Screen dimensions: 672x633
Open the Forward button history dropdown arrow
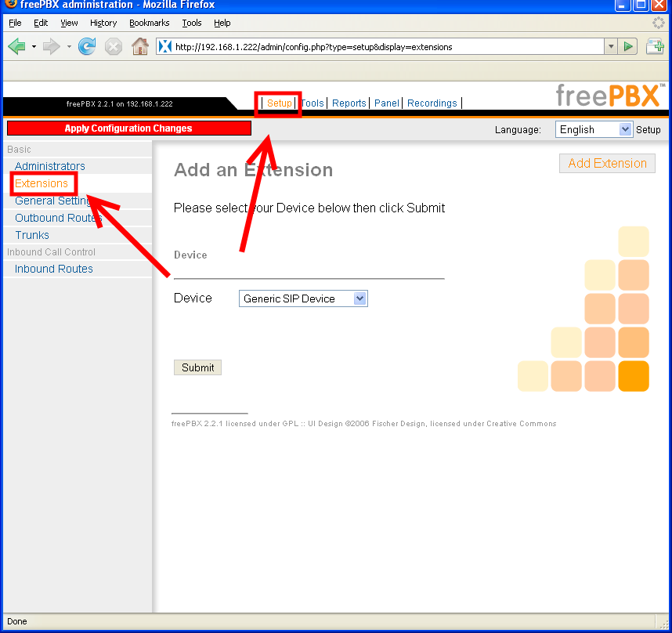tap(69, 46)
